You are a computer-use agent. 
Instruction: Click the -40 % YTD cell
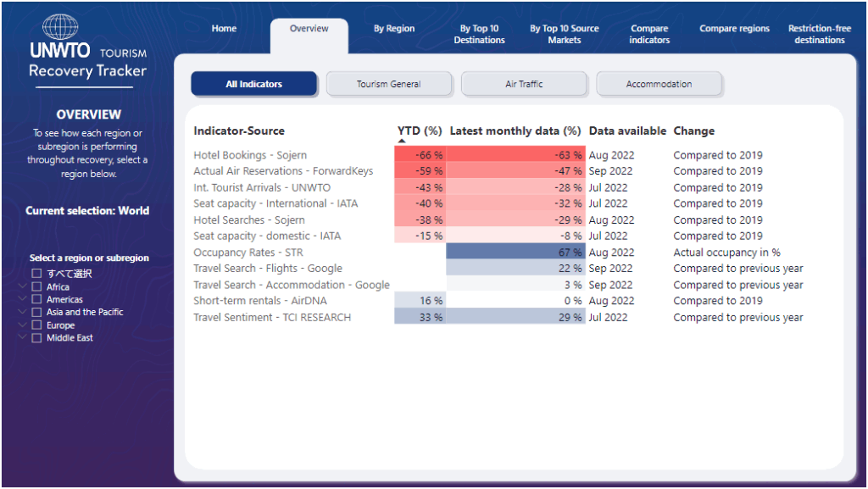pyautogui.click(x=420, y=203)
